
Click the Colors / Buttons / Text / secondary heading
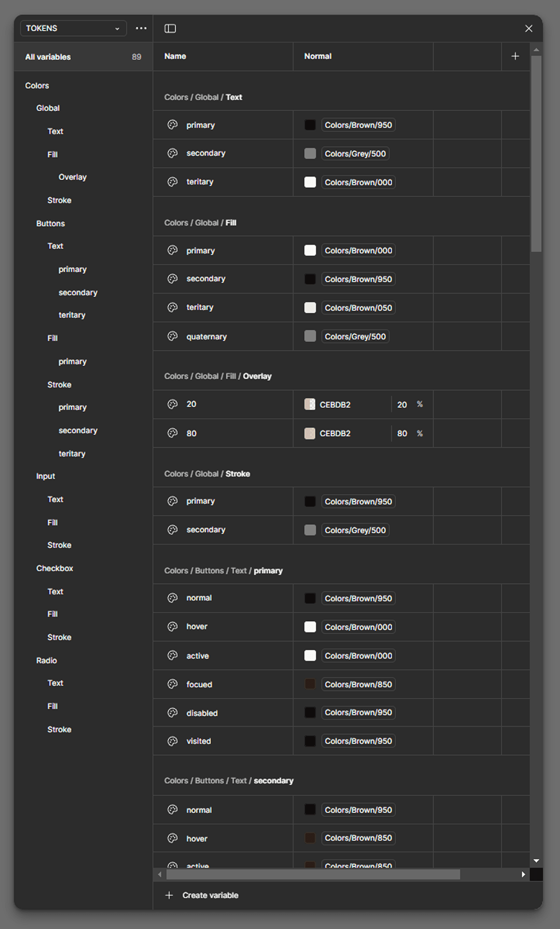(229, 781)
